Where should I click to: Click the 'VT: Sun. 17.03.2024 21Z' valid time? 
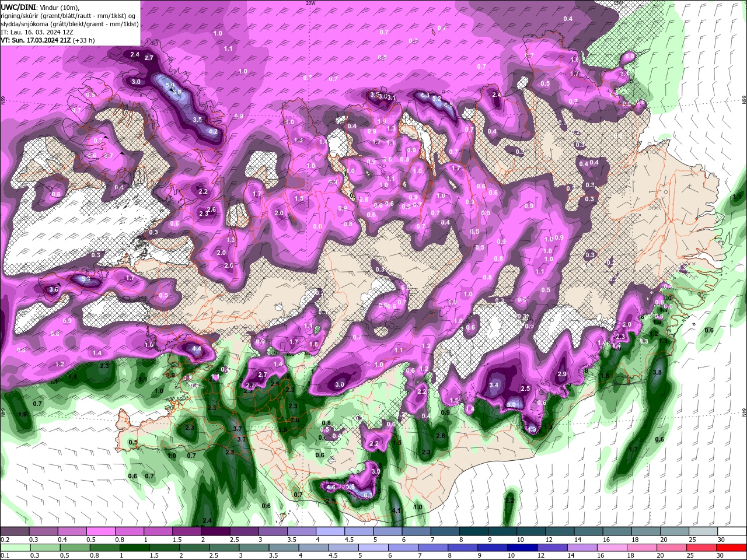tap(35, 40)
